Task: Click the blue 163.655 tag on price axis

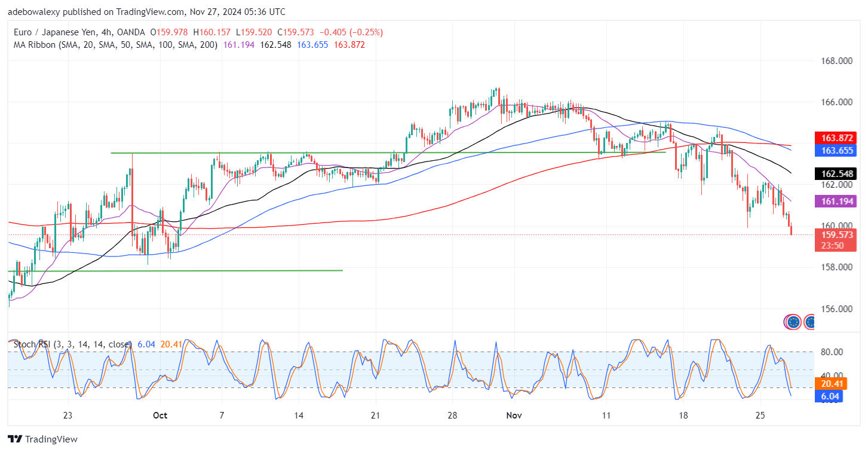Action: [835, 150]
